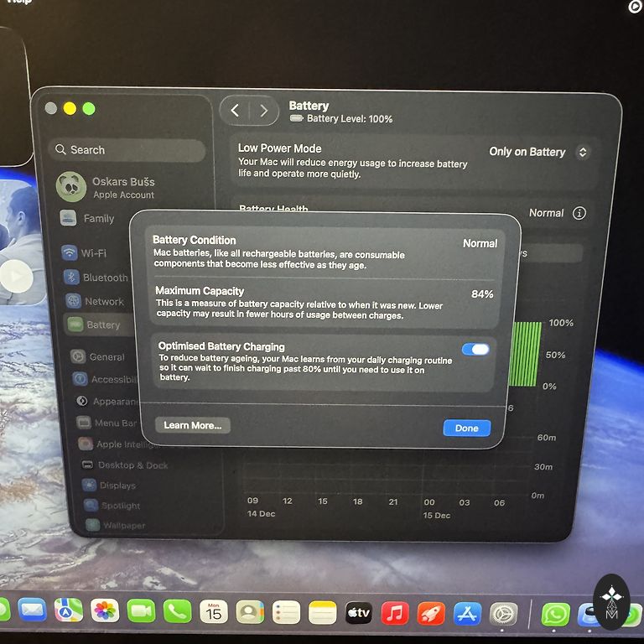Open the Music app in the Dock
The height and width of the screenshot is (644, 644).
[x=395, y=614]
